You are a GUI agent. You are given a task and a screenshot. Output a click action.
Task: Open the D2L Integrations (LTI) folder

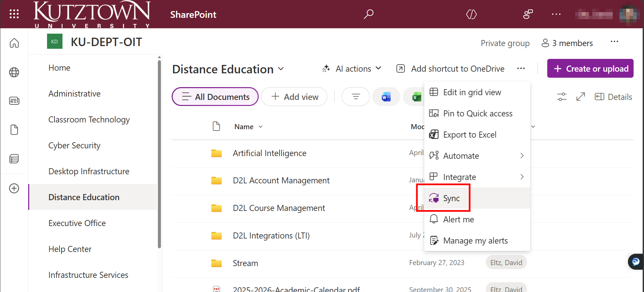click(x=271, y=236)
